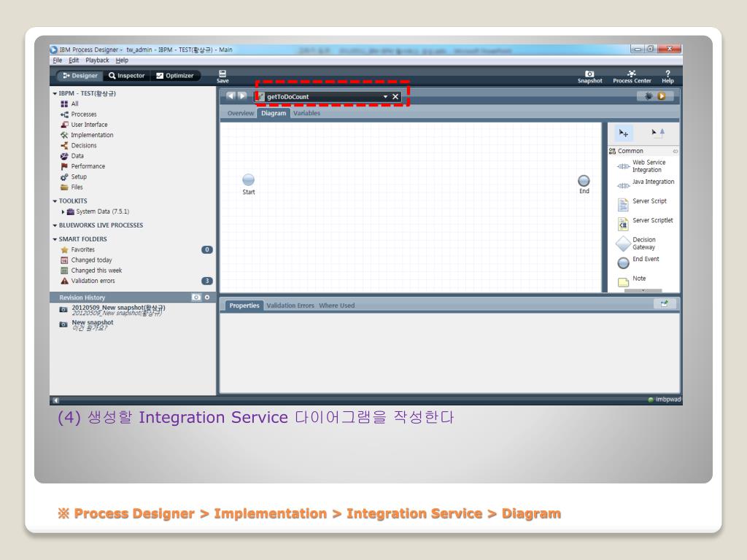This screenshot has height=560, width=747.
Task: Run the service with the orange play icon
Action: [x=662, y=96]
